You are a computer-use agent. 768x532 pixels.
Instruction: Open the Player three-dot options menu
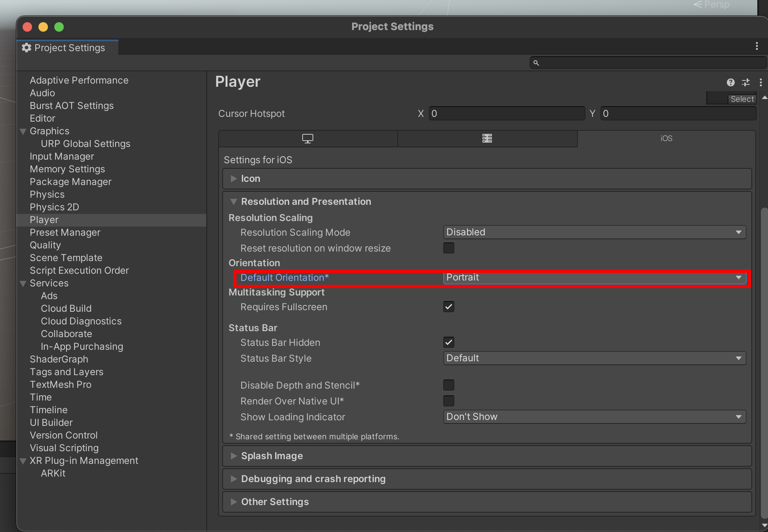tap(760, 82)
